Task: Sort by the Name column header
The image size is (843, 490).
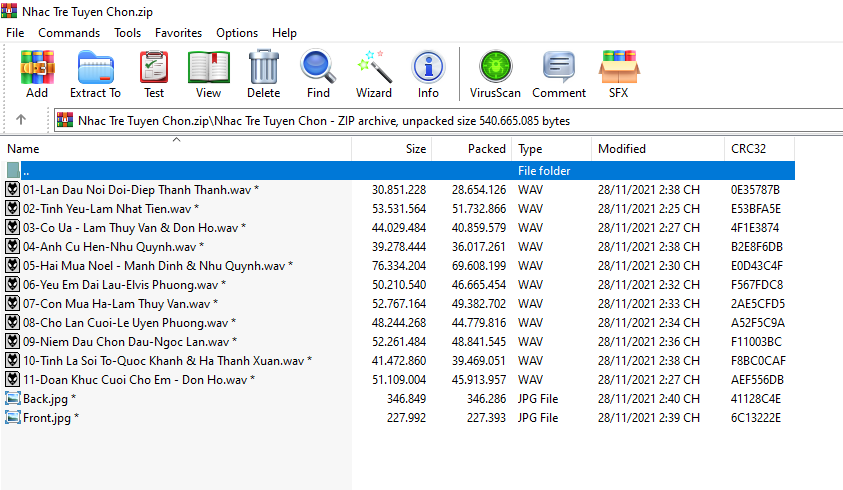Action: (176, 149)
